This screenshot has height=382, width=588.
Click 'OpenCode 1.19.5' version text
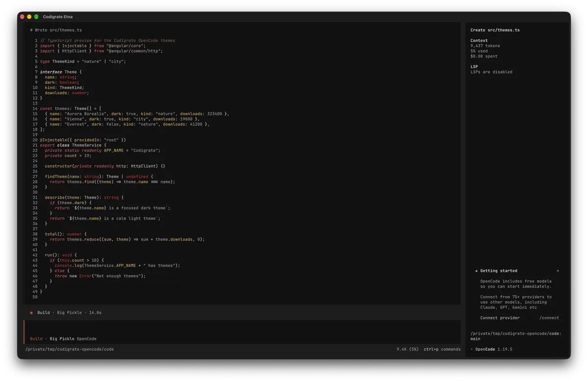click(x=493, y=349)
